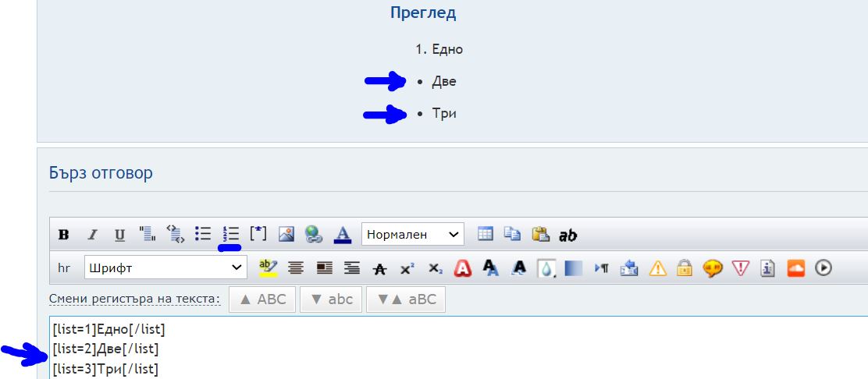Toggle underline text formatting

point(119,235)
